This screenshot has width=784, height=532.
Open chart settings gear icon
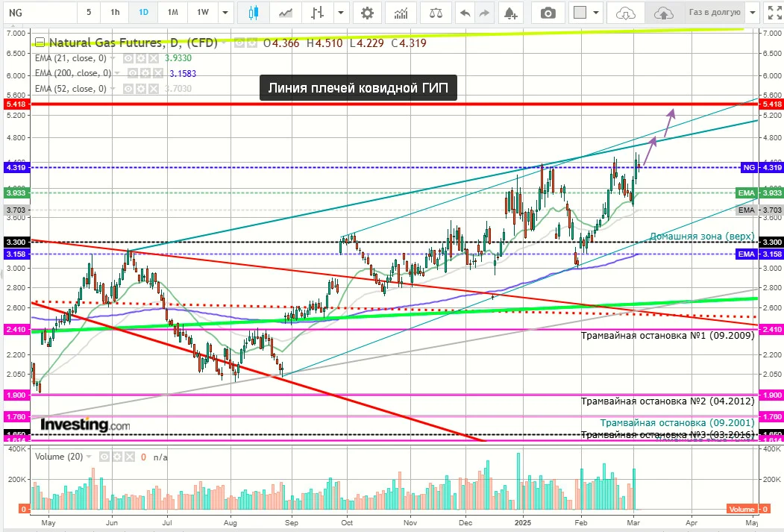367,13
